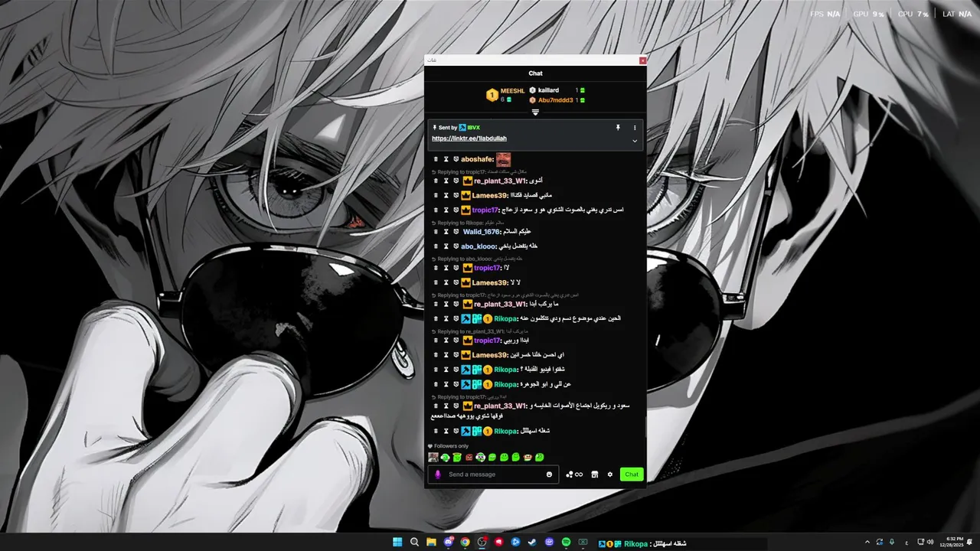Timeout Walid_1676 with the hourglass icon
This screenshot has width=980, height=551.
tap(446, 231)
